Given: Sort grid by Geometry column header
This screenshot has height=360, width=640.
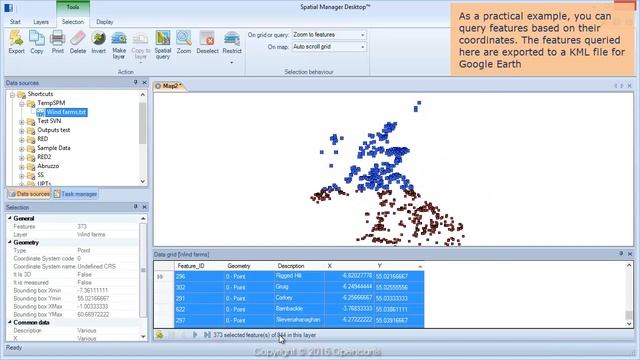Looking at the screenshot, I should [x=249, y=266].
